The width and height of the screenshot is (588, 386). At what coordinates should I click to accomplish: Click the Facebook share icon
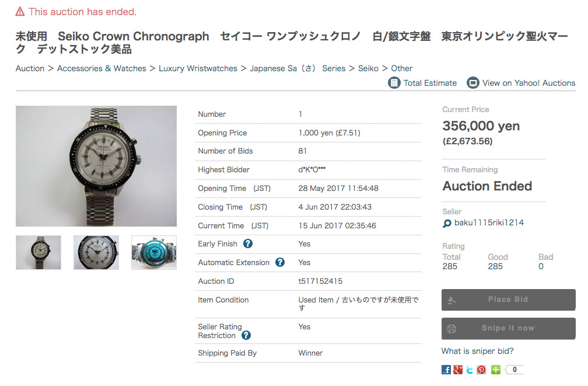(446, 370)
